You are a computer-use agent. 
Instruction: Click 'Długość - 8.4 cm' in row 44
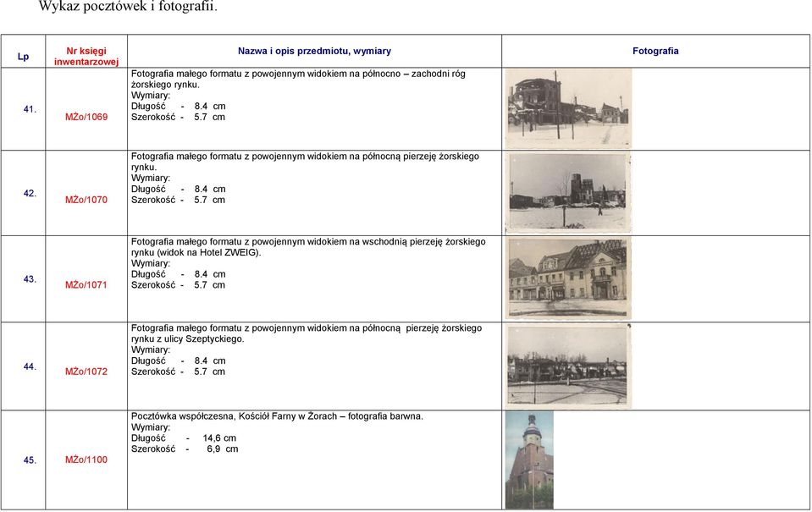[x=178, y=361]
